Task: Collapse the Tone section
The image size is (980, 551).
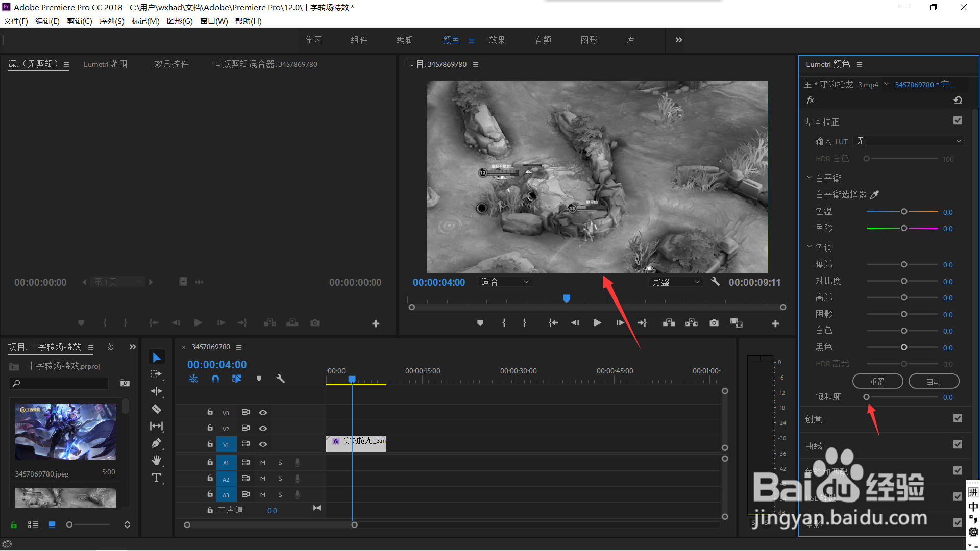Action: click(809, 247)
